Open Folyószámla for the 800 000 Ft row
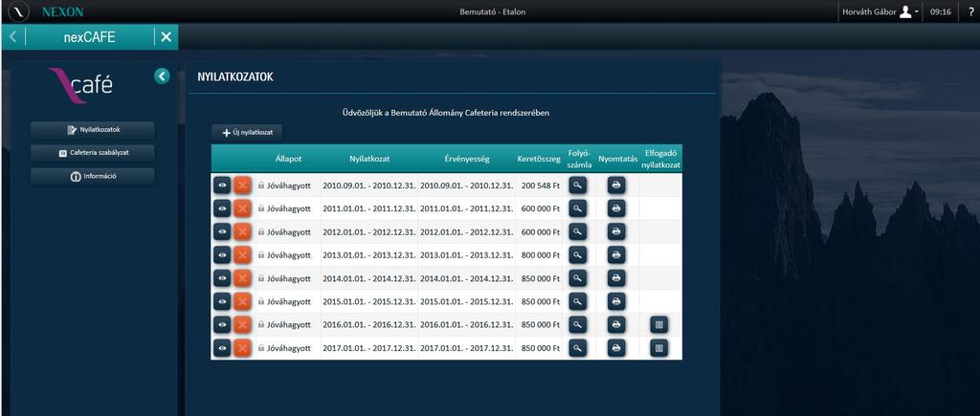The width and height of the screenshot is (980, 416). (577, 254)
